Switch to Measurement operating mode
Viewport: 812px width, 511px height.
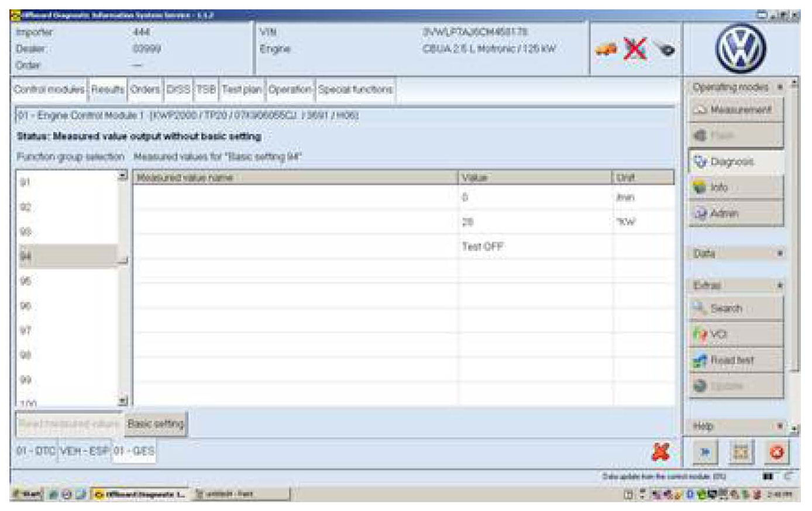[x=735, y=110]
